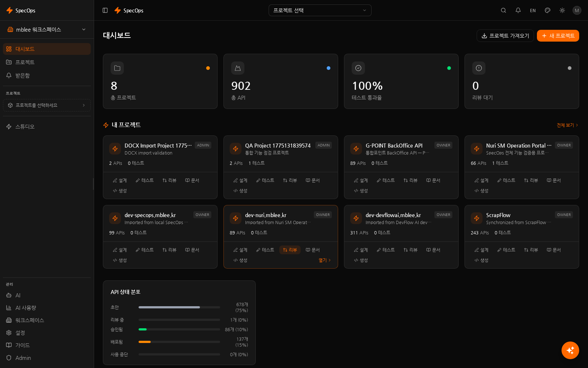588x368 pixels.
Task: Click the 테스트 통과율 stat card
Action: tap(401, 81)
